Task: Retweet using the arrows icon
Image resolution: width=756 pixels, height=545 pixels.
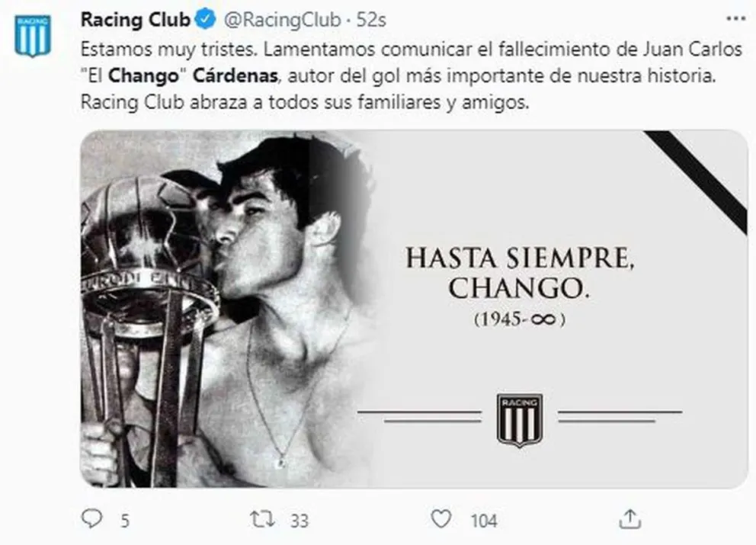Action: pos(263,519)
